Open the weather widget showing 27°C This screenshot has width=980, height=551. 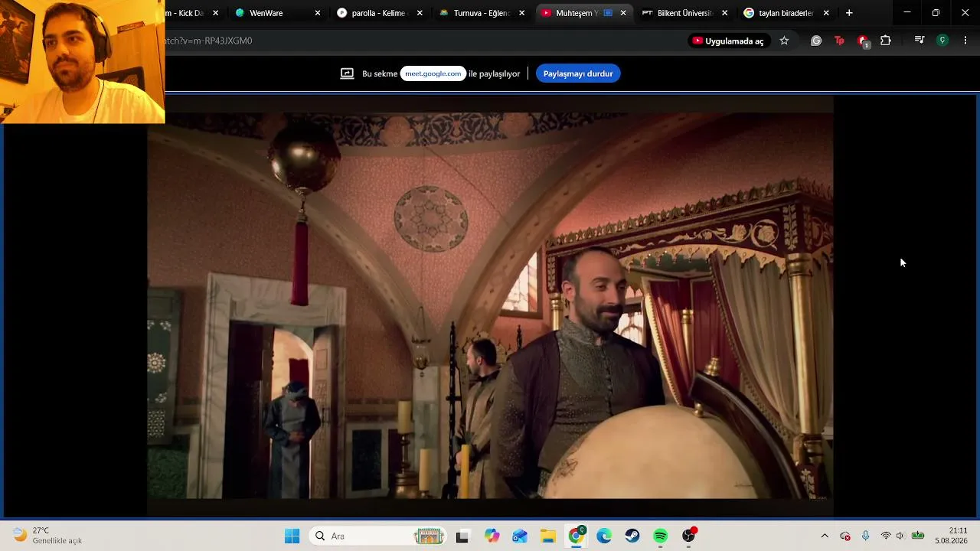pos(47,536)
